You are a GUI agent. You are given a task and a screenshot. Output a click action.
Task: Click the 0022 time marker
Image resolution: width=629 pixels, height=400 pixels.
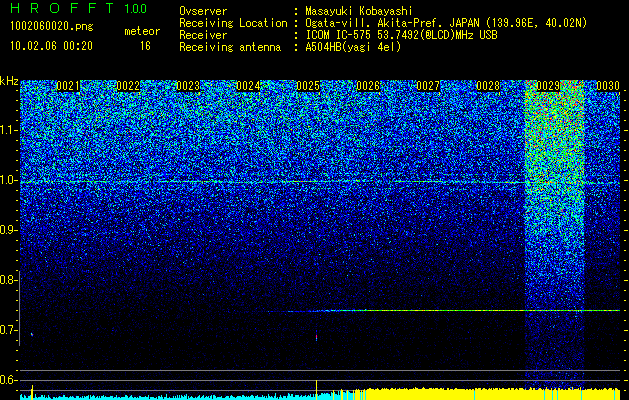(128, 86)
